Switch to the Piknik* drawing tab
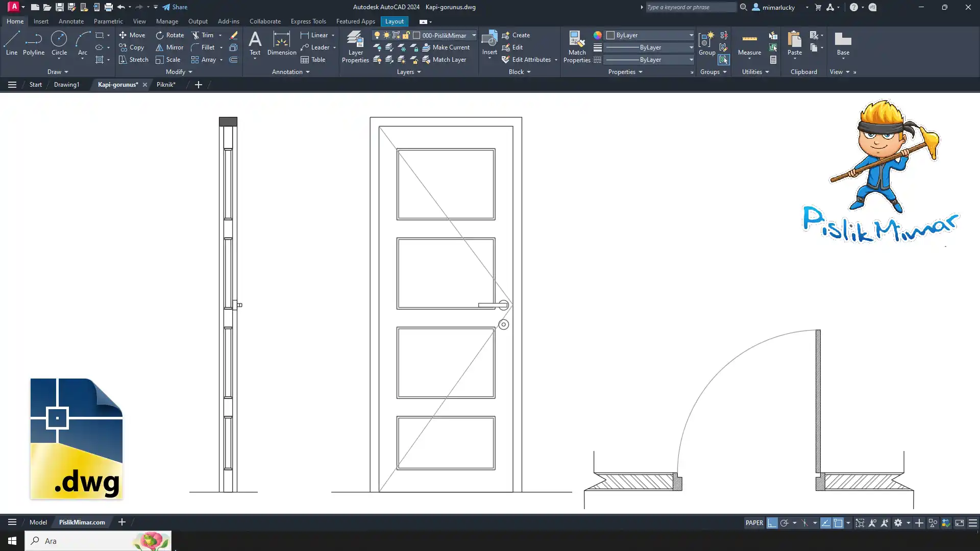Image resolution: width=980 pixels, height=551 pixels. 166,85
